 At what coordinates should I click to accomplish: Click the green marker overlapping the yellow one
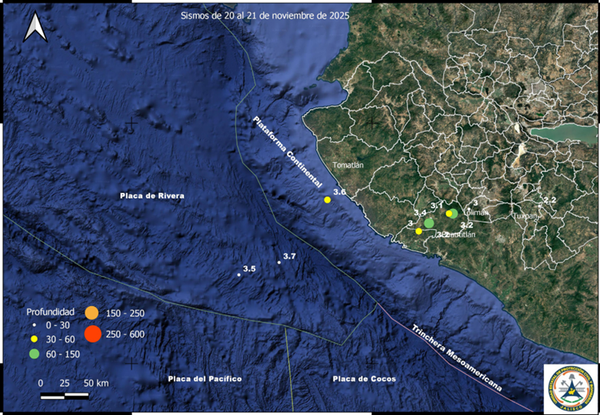[x=454, y=213]
